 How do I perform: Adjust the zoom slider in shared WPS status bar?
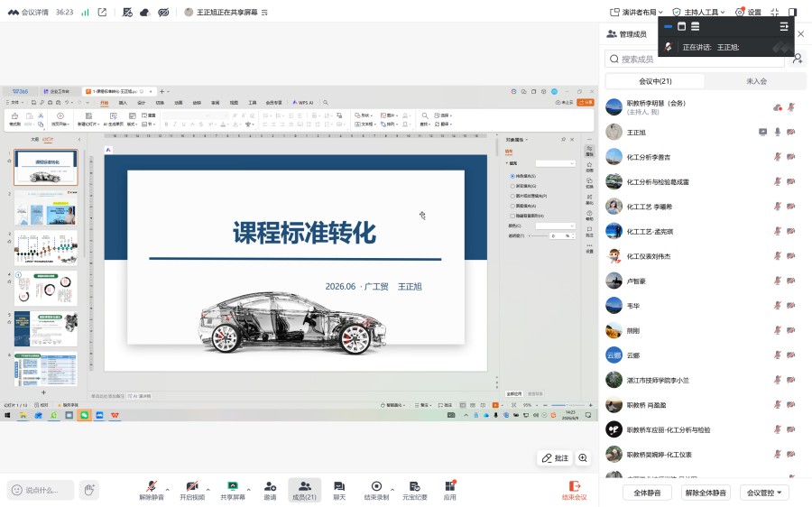(567, 405)
